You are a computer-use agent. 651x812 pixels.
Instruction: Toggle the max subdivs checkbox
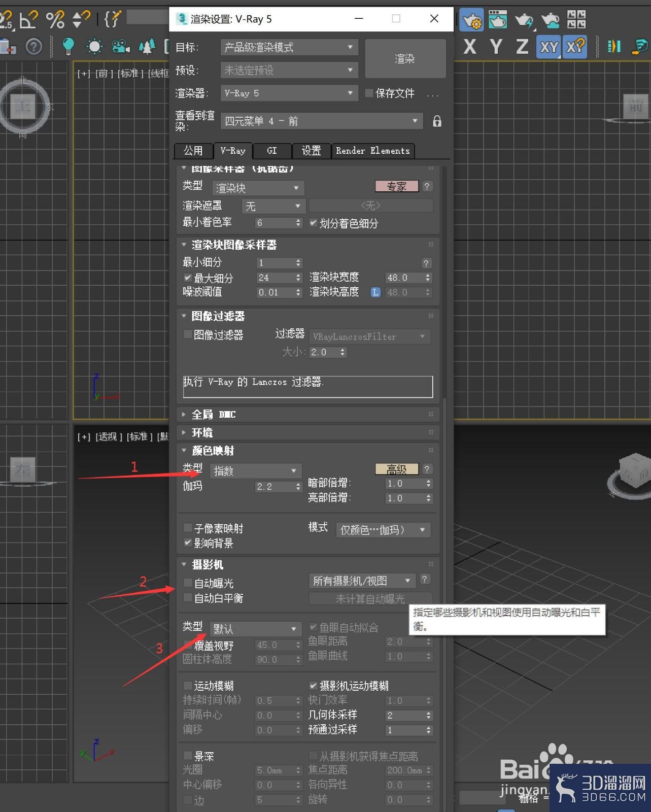188,278
